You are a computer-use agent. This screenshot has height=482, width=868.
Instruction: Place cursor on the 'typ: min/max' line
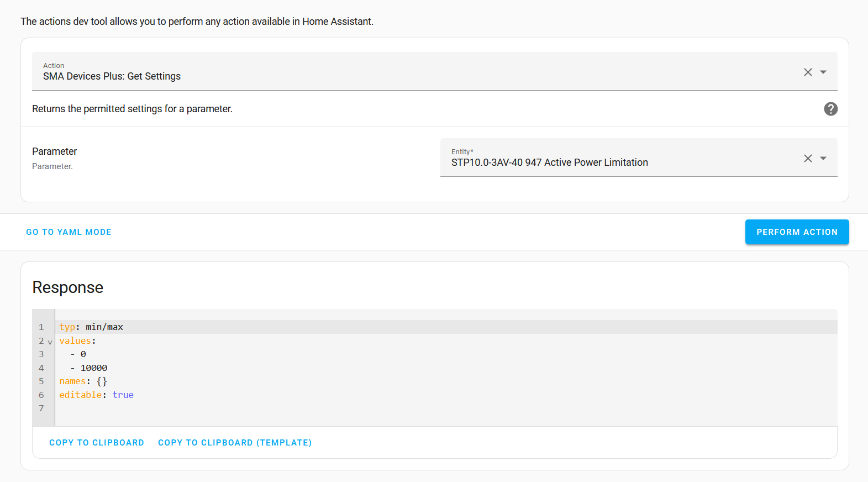pyautogui.click(x=91, y=327)
